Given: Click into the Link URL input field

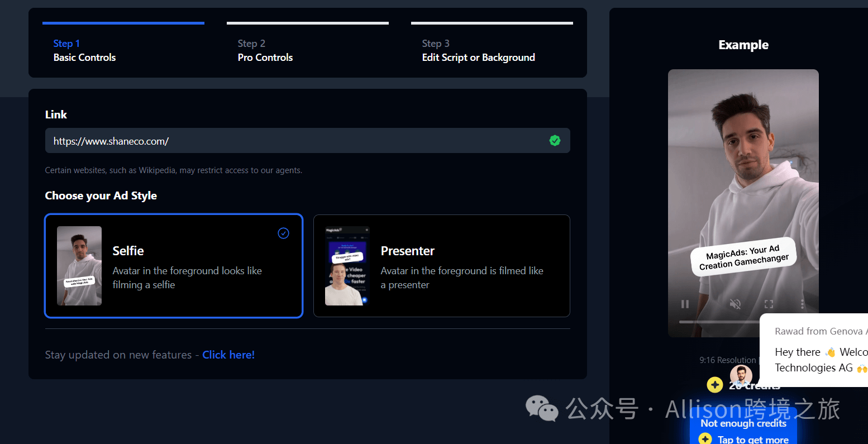Looking at the screenshot, I should click(296, 141).
